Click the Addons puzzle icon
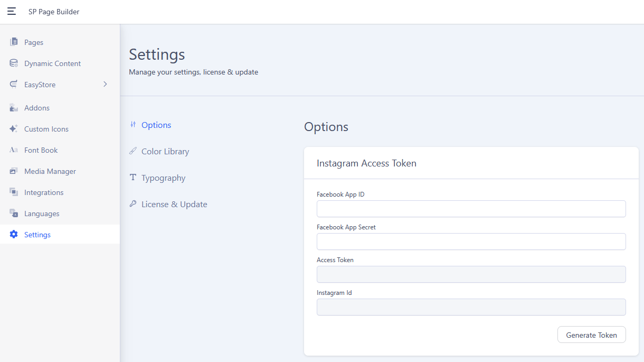 (14, 108)
